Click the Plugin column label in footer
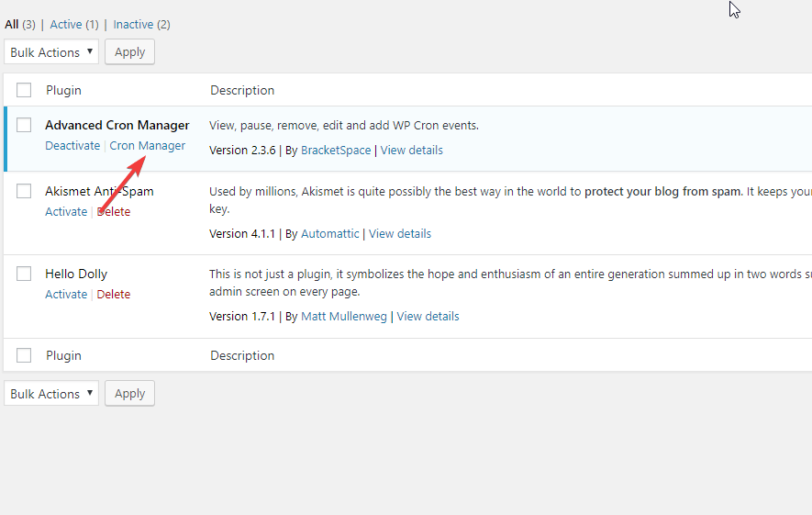The height and width of the screenshot is (515, 812). point(63,355)
